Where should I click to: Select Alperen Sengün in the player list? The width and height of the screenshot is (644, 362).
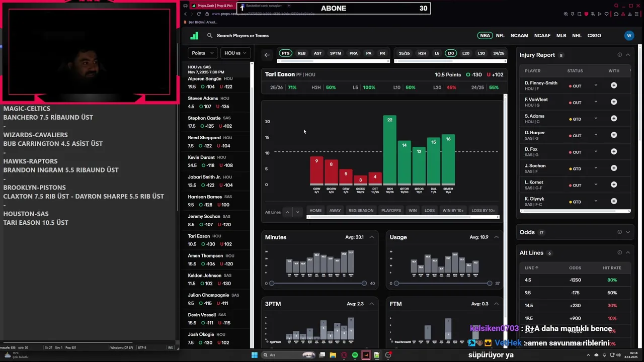[x=217, y=83]
